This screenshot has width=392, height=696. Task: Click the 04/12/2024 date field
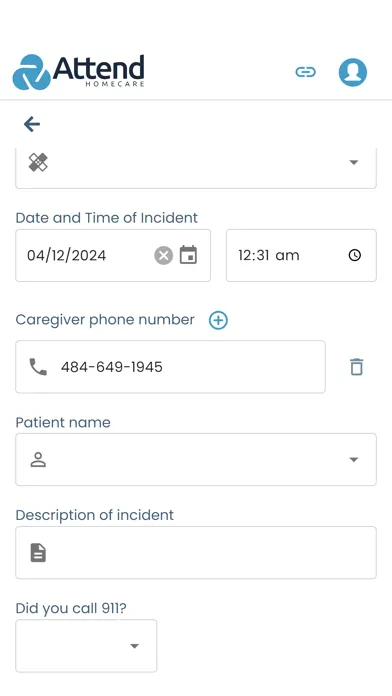[x=113, y=255]
